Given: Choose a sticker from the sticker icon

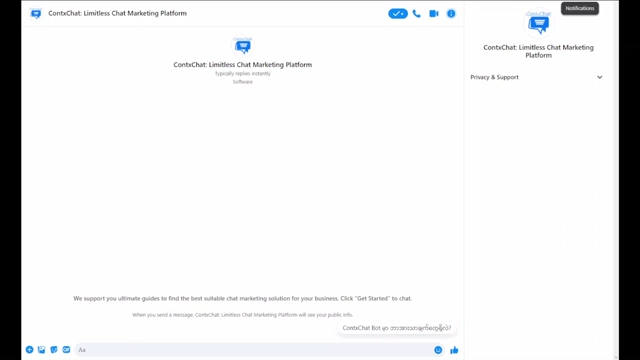Looking at the screenshot, I should click(54, 350).
